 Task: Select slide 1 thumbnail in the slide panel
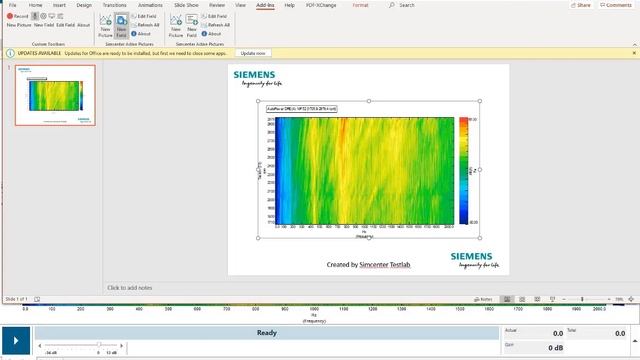[55, 95]
